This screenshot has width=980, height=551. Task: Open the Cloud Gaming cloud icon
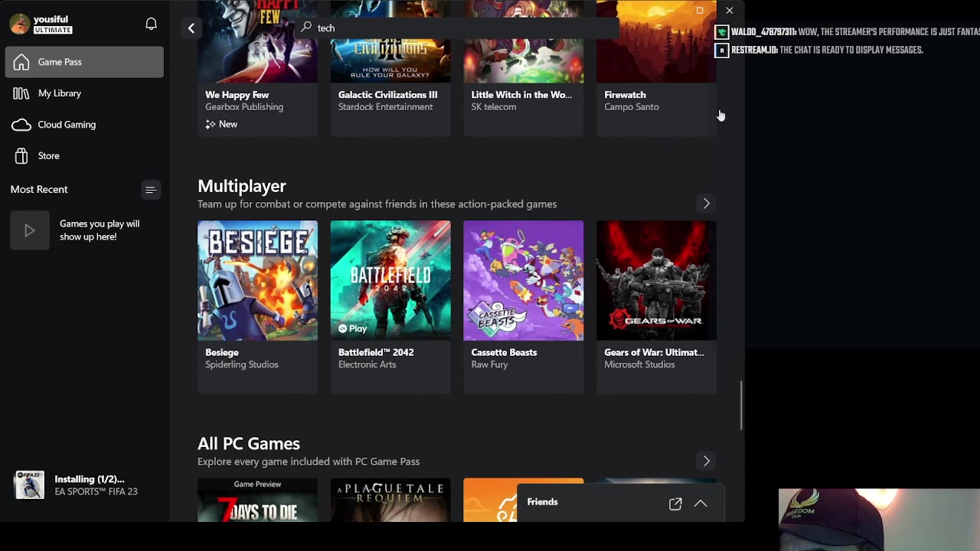coord(21,125)
